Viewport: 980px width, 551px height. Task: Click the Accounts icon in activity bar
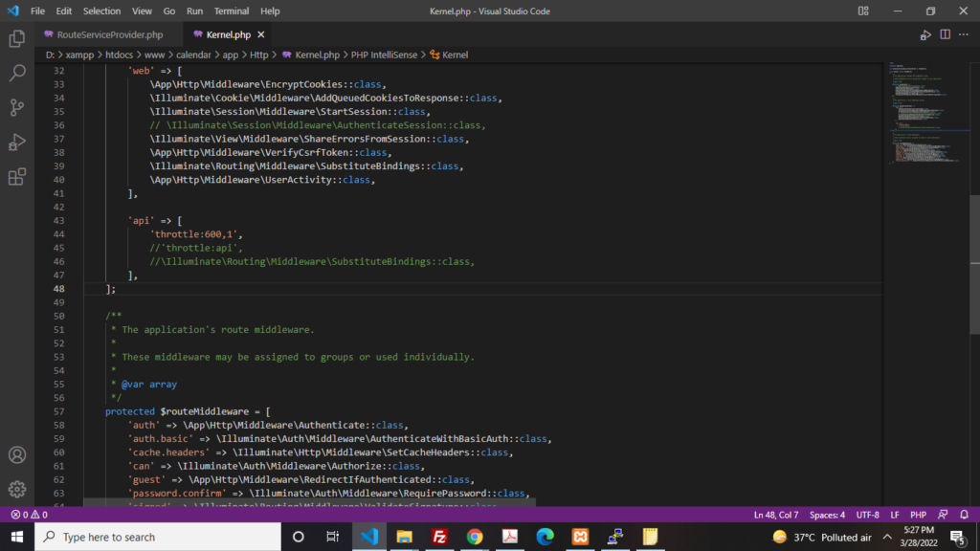[16, 455]
